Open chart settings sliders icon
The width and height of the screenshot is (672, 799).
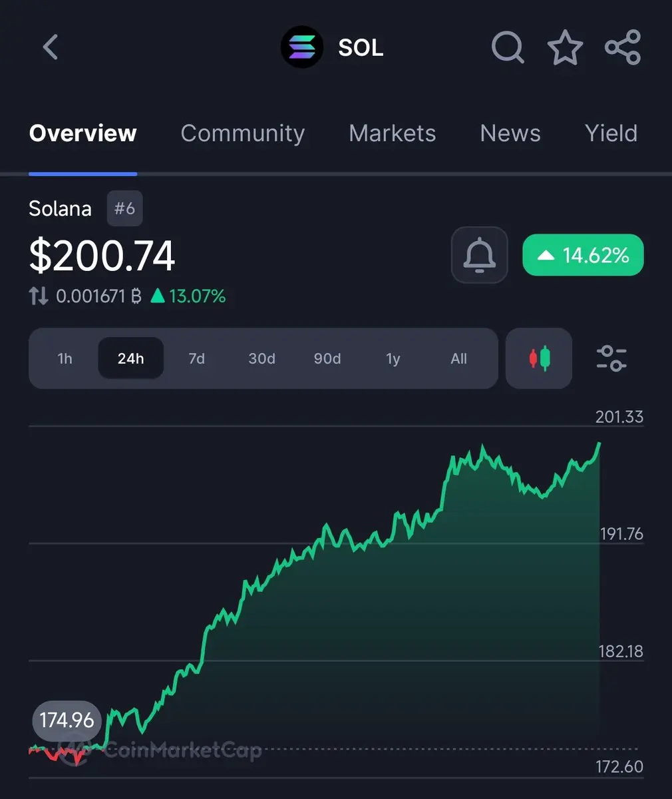click(611, 358)
